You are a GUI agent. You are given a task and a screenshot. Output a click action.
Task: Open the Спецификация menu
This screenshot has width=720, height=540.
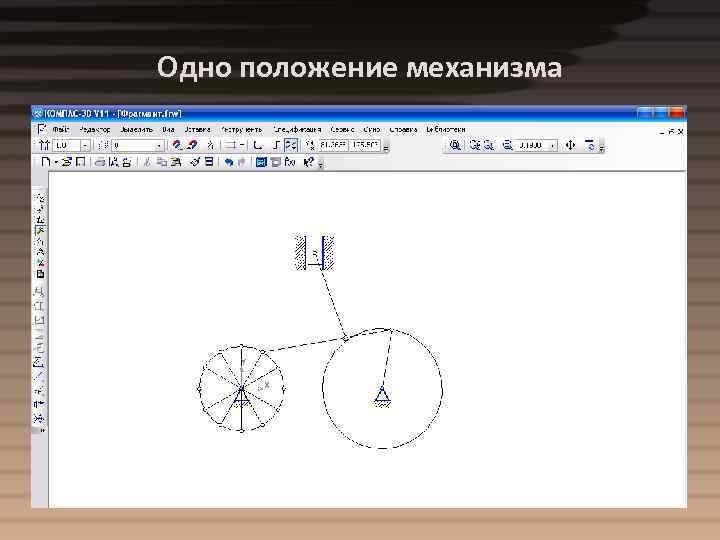297,129
